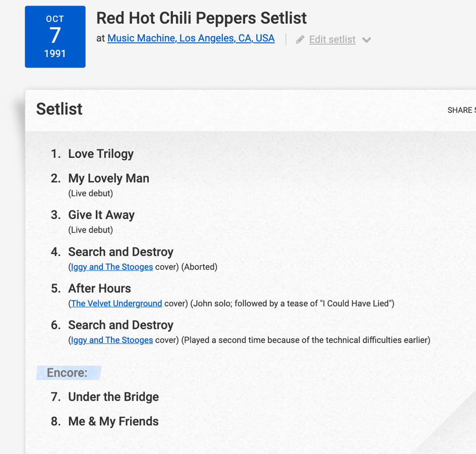The height and width of the screenshot is (454, 476).
Task: Click the Encore section label
Action: [67, 373]
